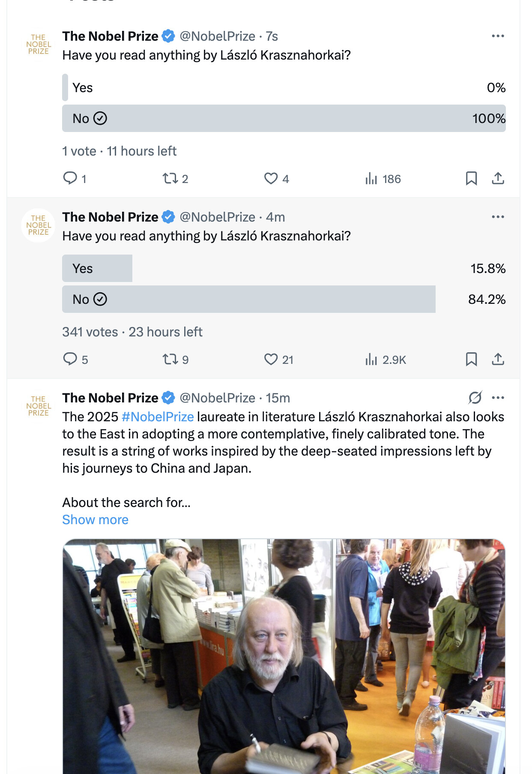Share the 341 votes poll post
Screen dimensions: 532x774
point(498,359)
